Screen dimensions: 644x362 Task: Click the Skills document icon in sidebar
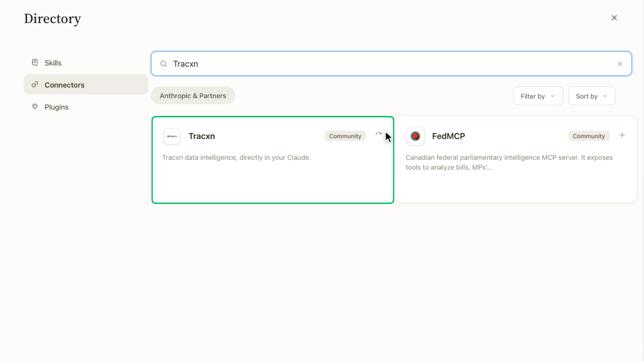[35, 63]
